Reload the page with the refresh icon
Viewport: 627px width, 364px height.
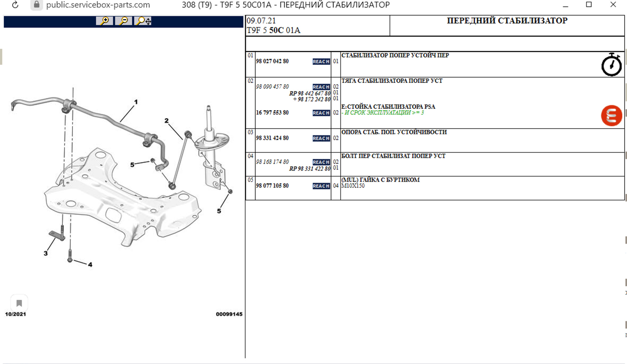15,5
